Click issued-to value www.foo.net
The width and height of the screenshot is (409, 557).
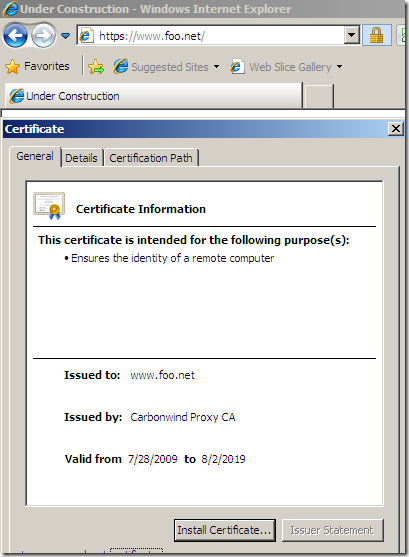point(162,375)
